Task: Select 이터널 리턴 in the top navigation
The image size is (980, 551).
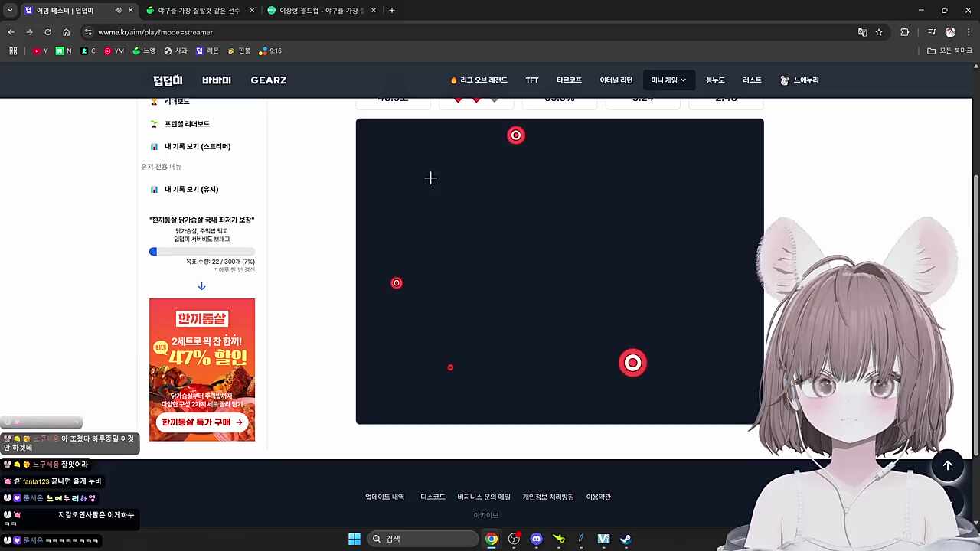Action: pyautogui.click(x=616, y=80)
